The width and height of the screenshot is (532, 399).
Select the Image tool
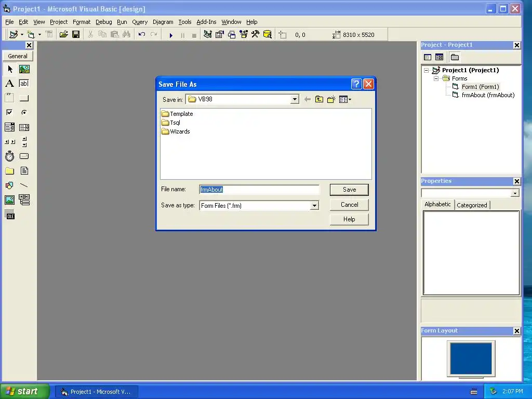coord(10,200)
